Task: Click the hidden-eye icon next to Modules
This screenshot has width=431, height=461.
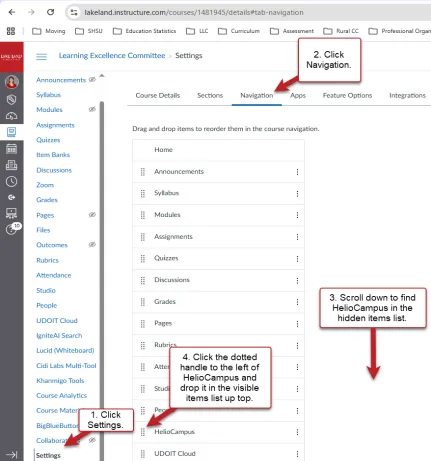Action: [x=92, y=109]
